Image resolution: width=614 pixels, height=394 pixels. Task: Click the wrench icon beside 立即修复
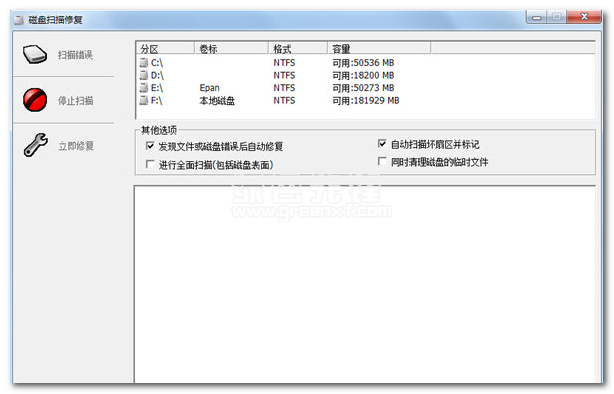(36, 145)
